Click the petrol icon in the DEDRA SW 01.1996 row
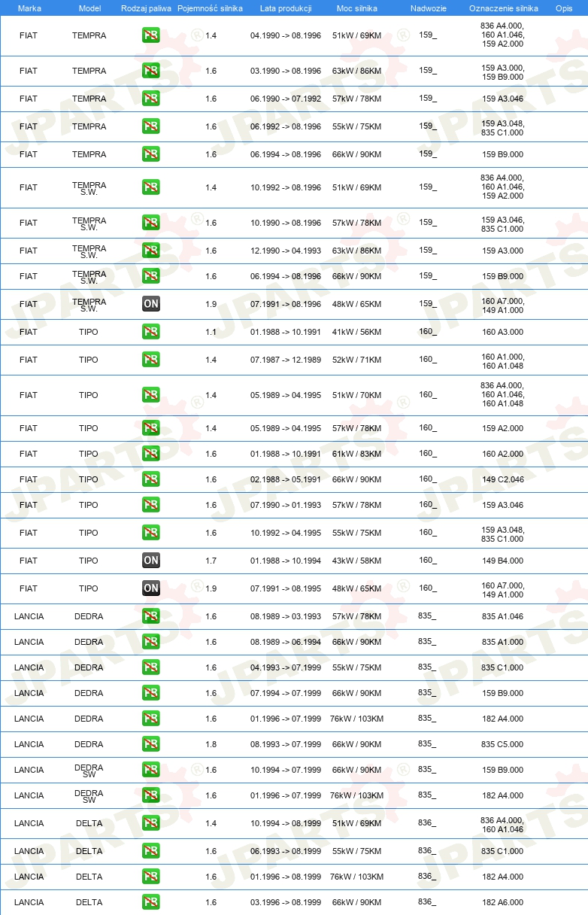This screenshot has height=915, width=588. click(151, 795)
